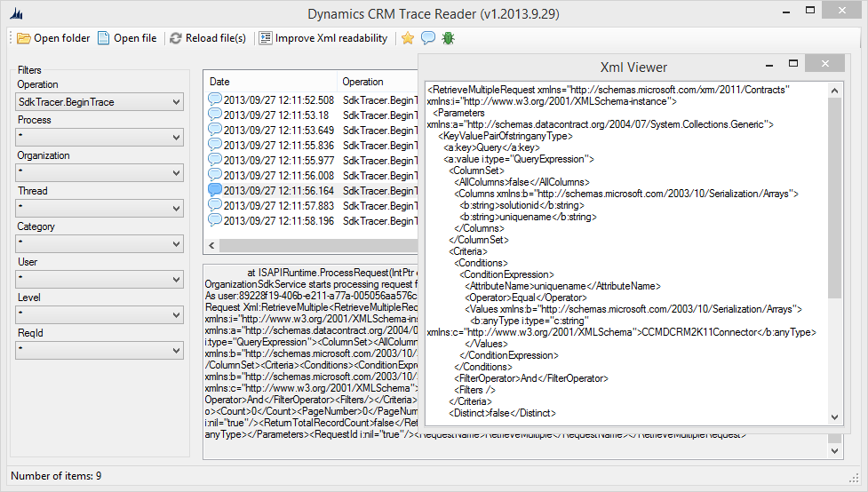Open the Process filter dropdown
Image resolution: width=868 pixels, height=492 pixels.
click(100, 138)
